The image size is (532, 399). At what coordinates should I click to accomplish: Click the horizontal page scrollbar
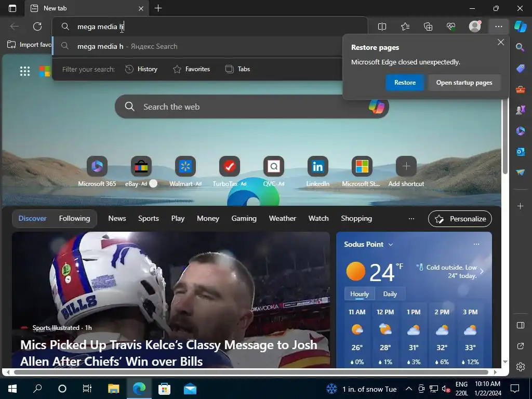click(x=250, y=372)
